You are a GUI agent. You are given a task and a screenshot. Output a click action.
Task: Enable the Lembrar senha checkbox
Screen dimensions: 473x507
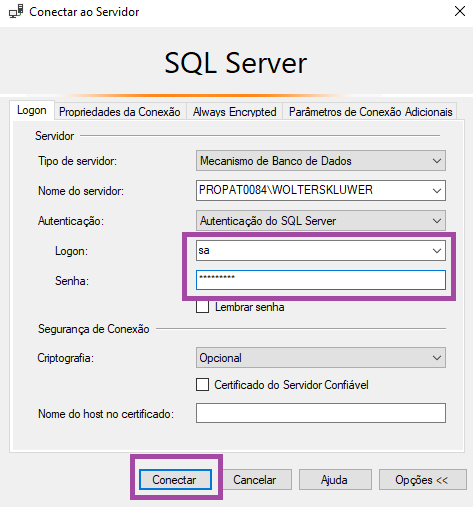(203, 307)
